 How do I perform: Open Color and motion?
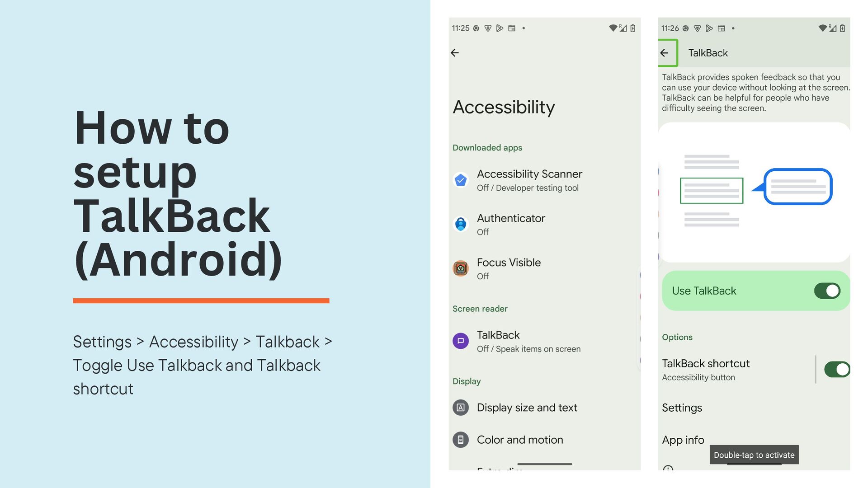544,440
